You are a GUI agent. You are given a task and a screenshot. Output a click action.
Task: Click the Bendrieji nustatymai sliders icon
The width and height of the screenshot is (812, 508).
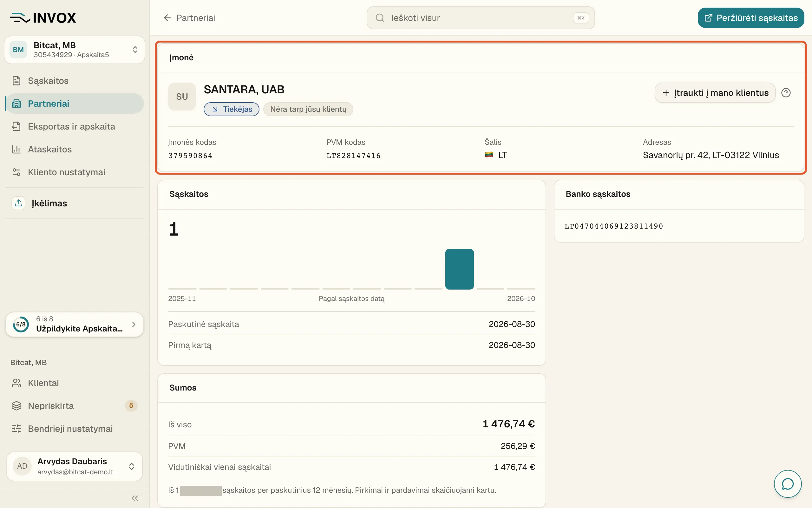[16, 429]
